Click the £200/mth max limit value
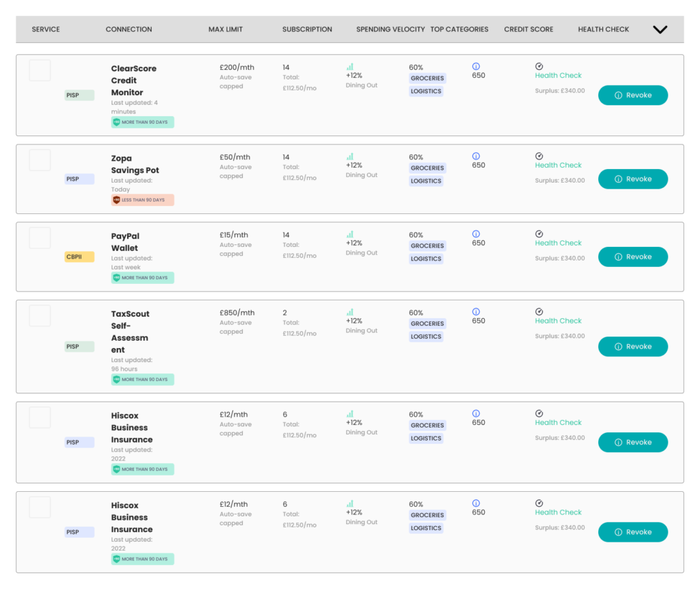The height and width of the screenshot is (589, 700). click(237, 68)
